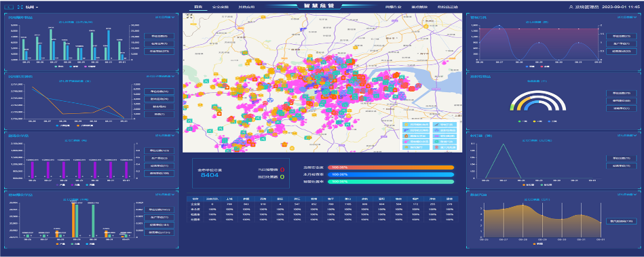Toggle the fullscreen icon beside the city selector
The width and height of the screenshot is (644, 257).
(20, 7)
